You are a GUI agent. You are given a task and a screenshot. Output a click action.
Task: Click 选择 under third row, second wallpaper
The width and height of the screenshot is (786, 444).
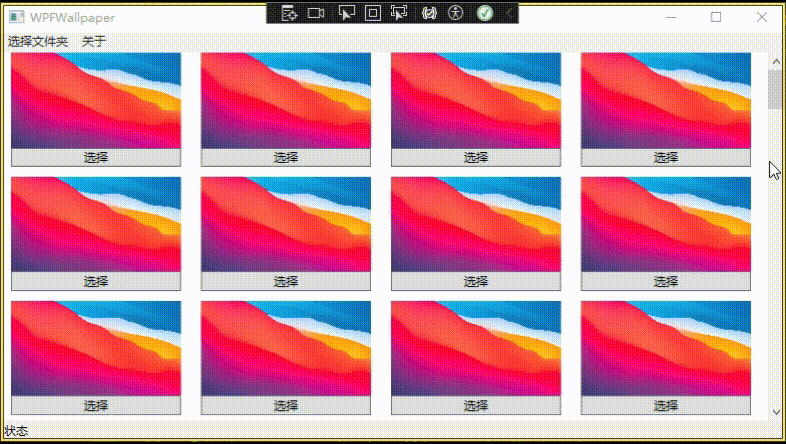[286, 405]
